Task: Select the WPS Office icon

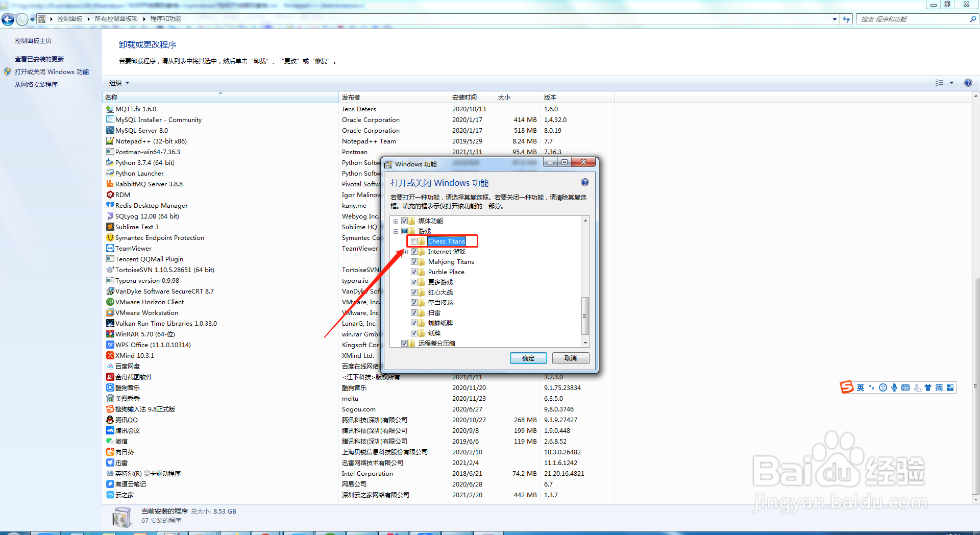Action: 110,345
